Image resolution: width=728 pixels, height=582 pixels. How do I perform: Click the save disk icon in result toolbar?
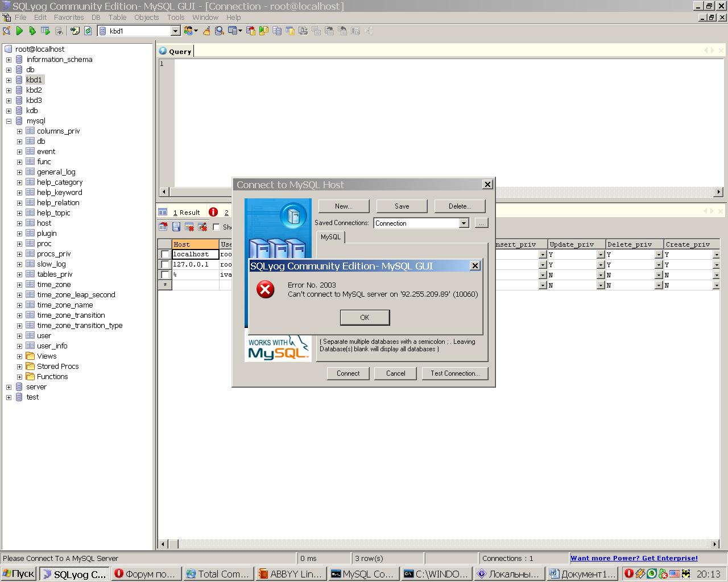point(176,227)
